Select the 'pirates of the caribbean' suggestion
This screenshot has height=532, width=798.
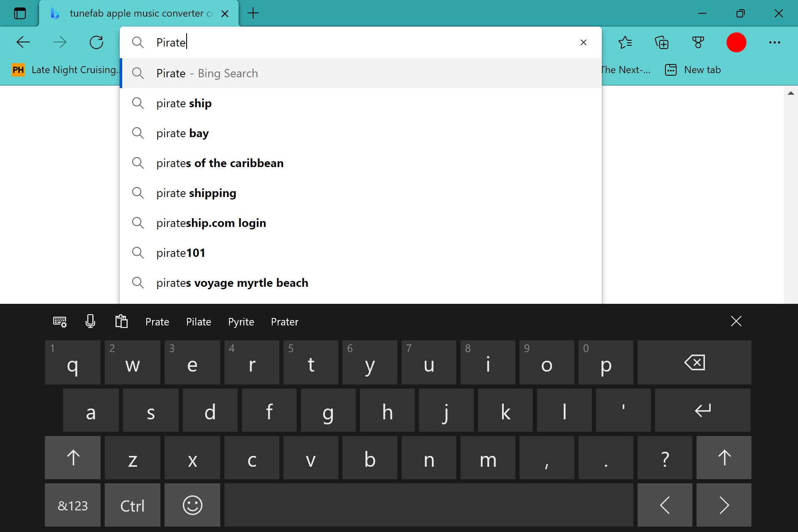click(220, 163)
